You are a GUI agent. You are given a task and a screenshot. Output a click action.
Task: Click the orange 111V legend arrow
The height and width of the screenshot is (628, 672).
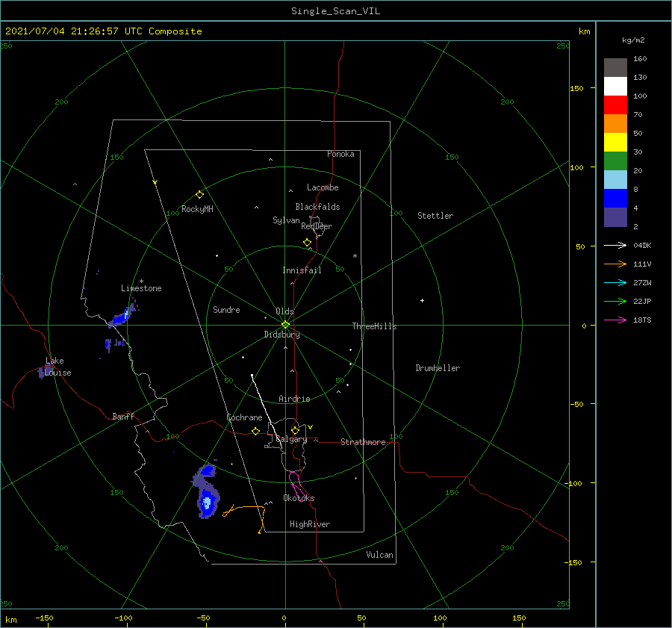coord(615,264)
